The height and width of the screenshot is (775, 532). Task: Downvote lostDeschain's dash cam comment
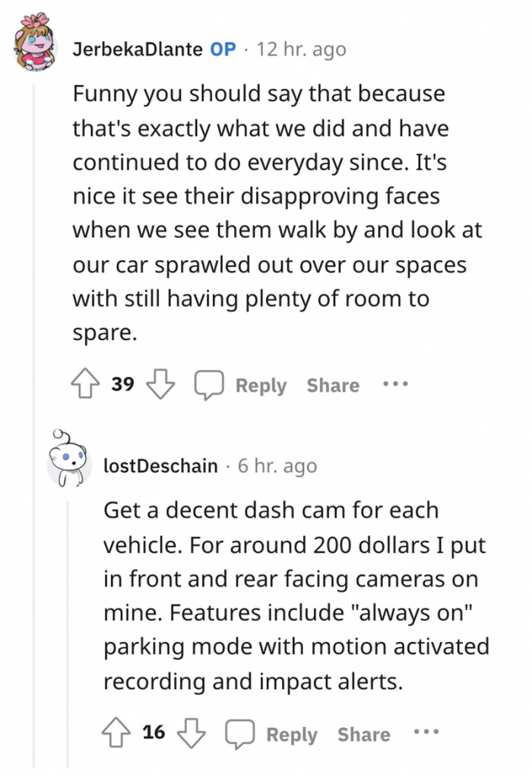click(191, 734)
